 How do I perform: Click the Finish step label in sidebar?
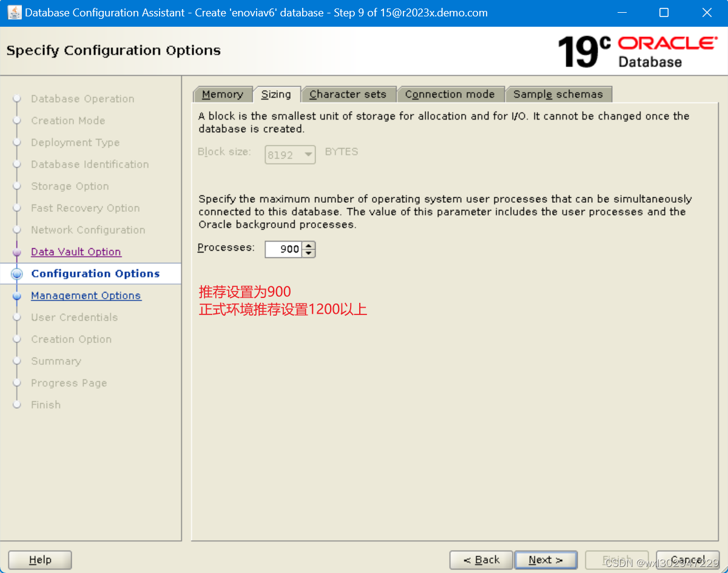46,405
